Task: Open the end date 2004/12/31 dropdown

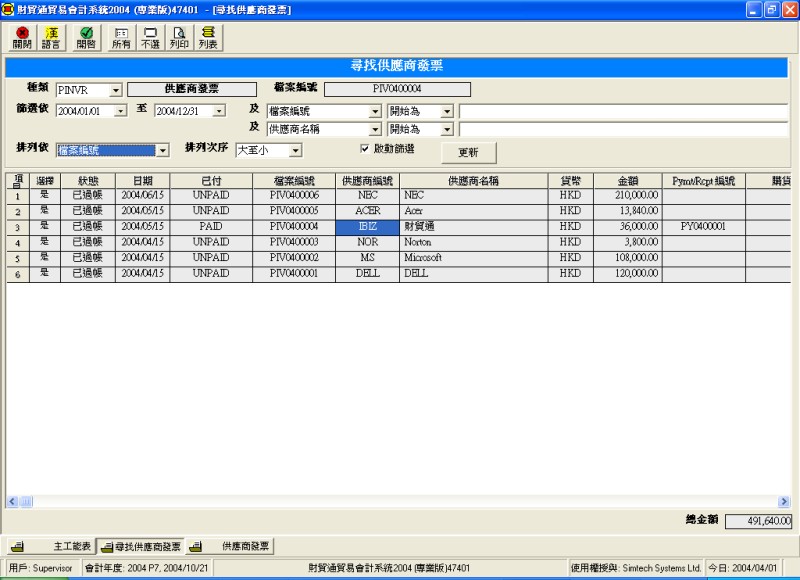Action: 219,111
